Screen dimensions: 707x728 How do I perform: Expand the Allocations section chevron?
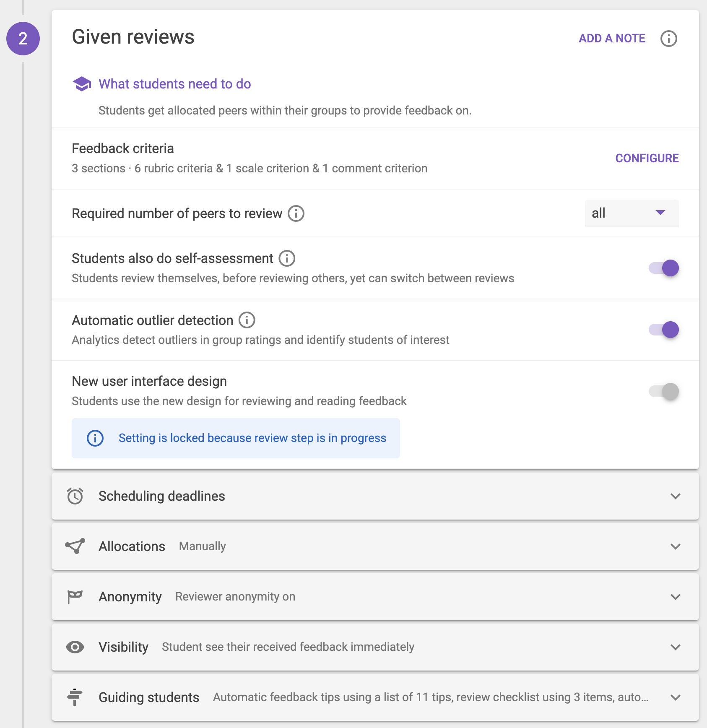tap(675, 546)
